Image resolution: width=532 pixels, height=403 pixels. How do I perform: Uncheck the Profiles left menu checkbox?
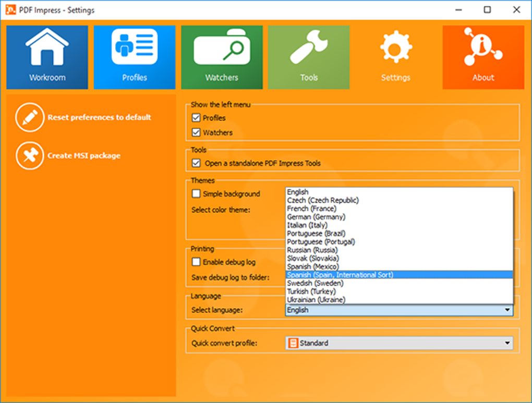pyautogui.click(x=196, y=118)
